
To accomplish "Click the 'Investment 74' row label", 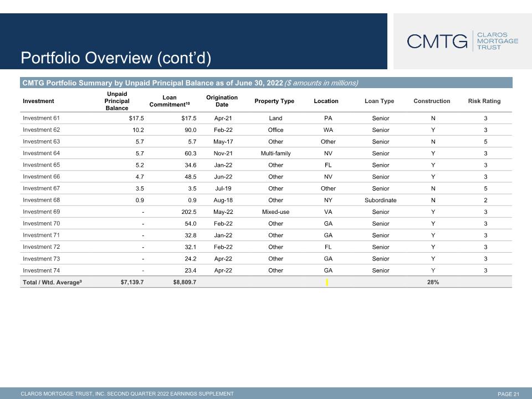I will tap(41, 270).
